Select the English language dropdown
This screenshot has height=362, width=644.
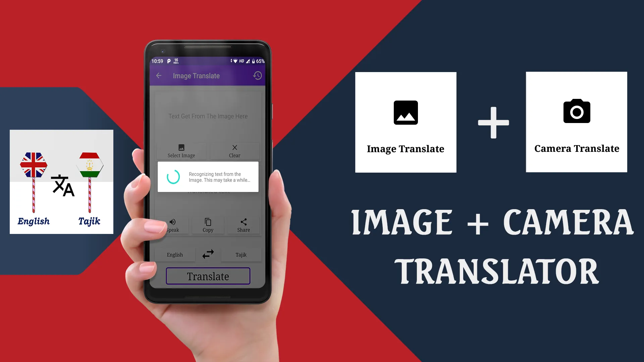tap(175, 254)
